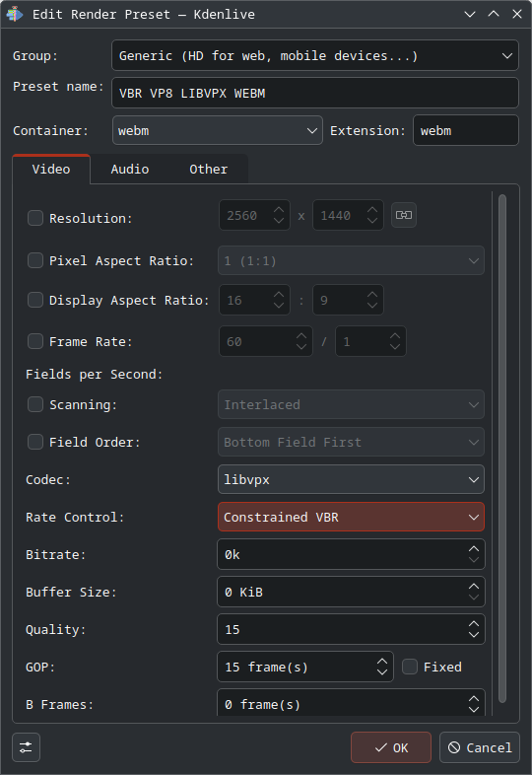Switch to the Other tab
This screenshot has width=532, height=775.
[209, 169]
